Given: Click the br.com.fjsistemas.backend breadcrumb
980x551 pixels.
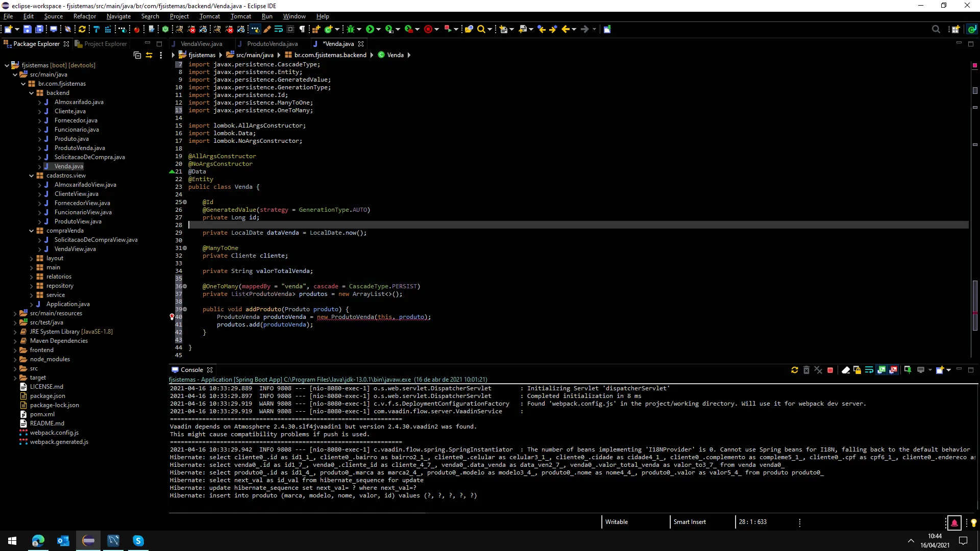Looking at the screenshot, I should coord(330,55).
